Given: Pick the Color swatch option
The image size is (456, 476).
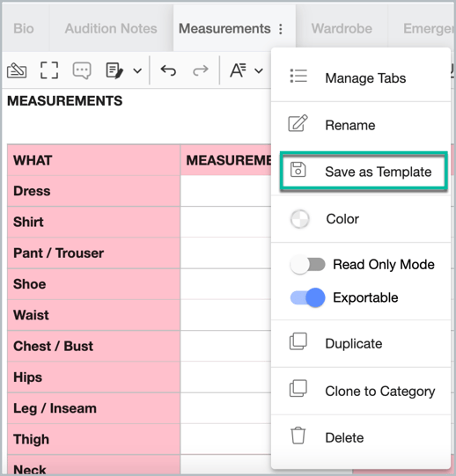Looking at the screenshot, I should pyautogui.click(x=361, y=219).
